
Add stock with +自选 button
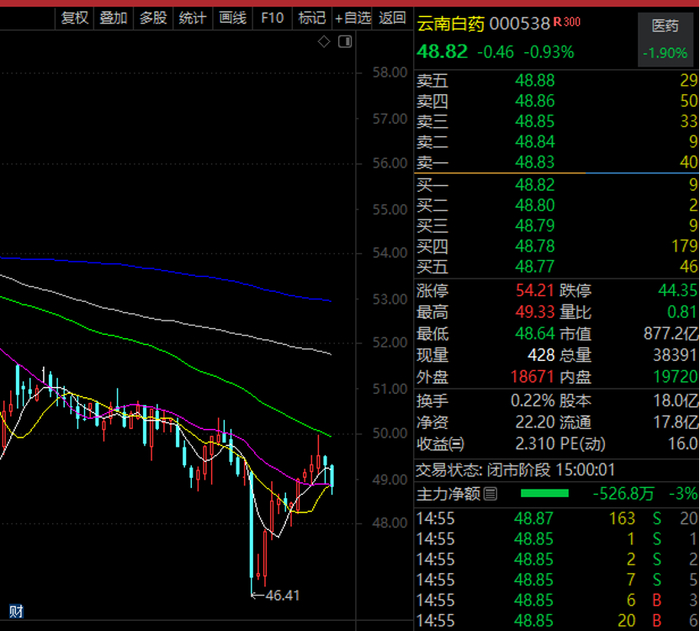tap(352, 18)
